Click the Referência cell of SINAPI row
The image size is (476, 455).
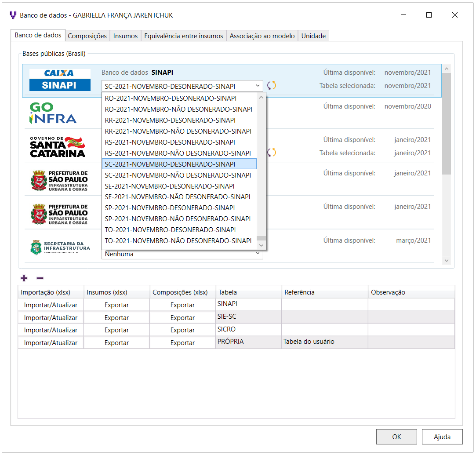pos(324,305)
